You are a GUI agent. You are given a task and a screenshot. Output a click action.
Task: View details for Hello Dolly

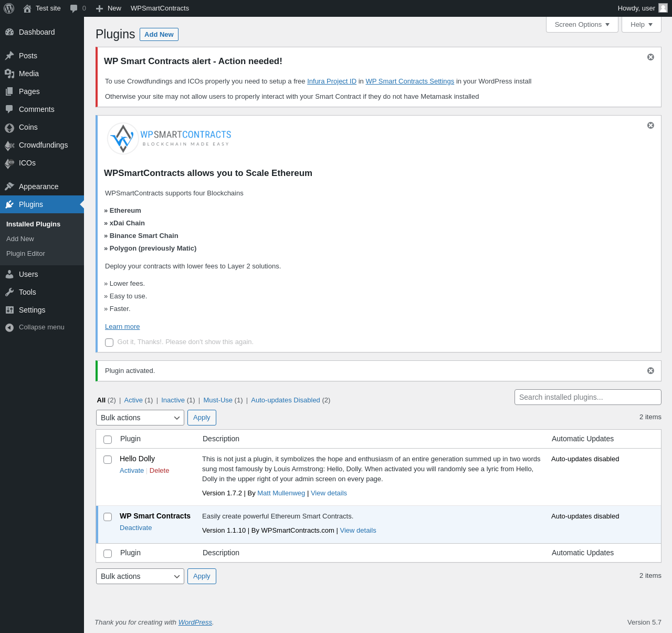coord(329,493)
